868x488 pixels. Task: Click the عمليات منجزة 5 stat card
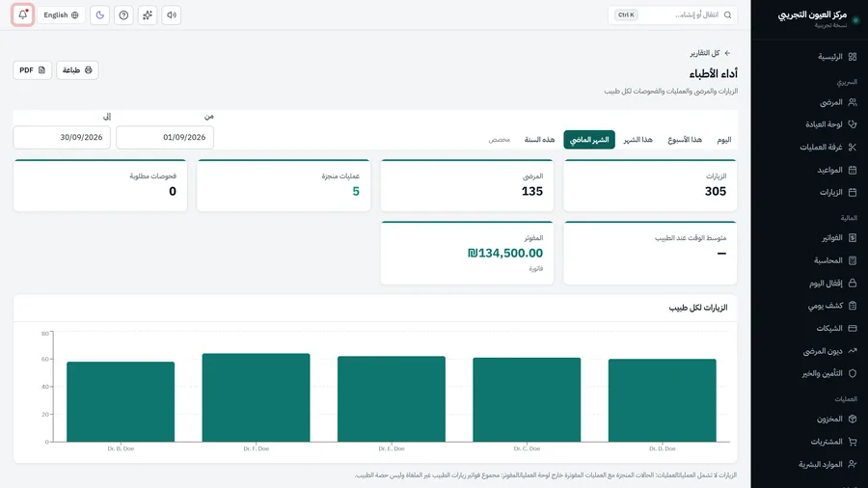[284, 185]
